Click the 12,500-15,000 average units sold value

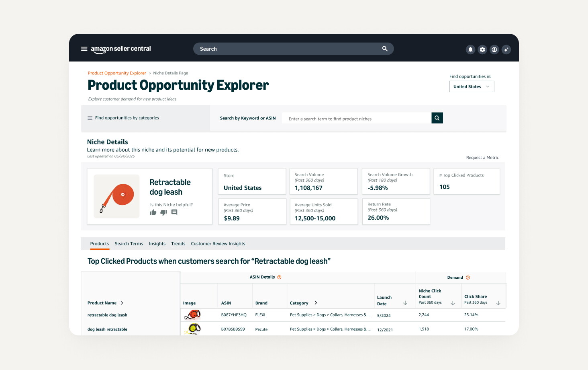point(315,218)
